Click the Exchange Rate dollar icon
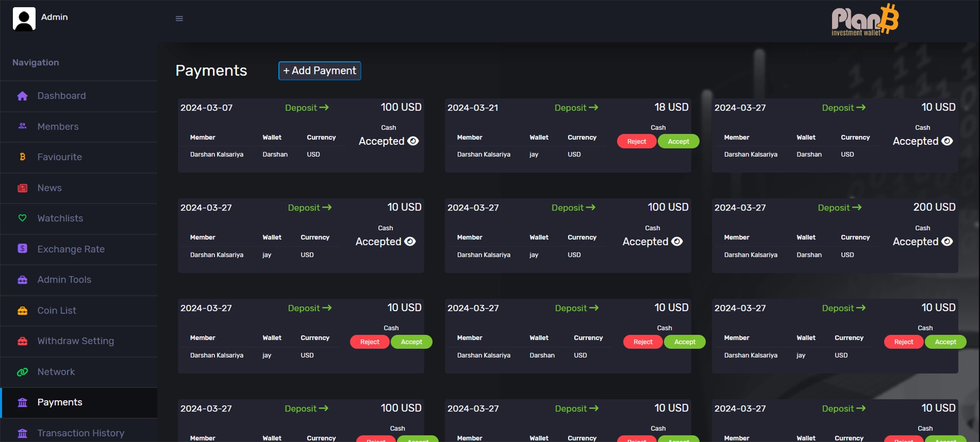The width and height of the screenshot is (980, 442). pos(22,249)
